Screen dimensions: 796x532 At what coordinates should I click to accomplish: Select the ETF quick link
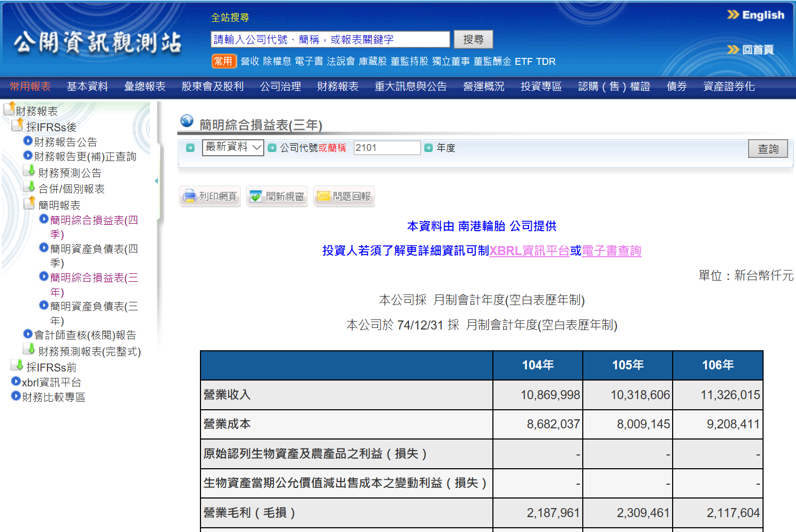coord(524,61)
